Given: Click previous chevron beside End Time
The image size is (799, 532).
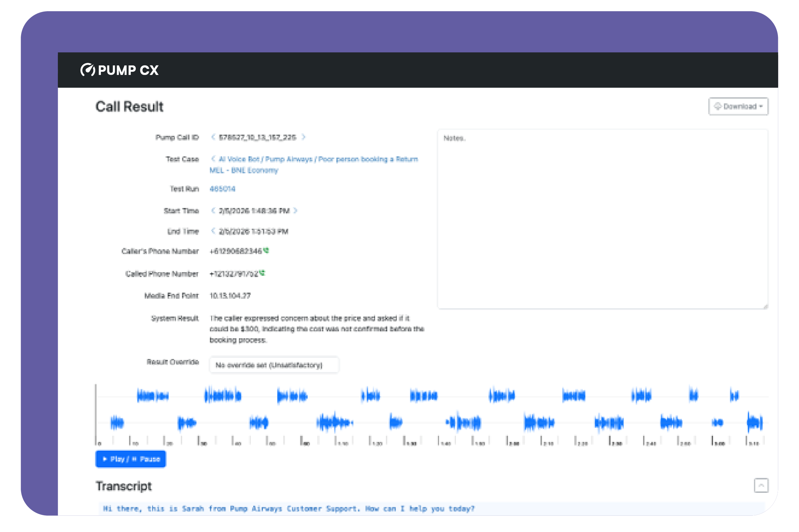Looking at the screenshot, I should coord(213,231).
